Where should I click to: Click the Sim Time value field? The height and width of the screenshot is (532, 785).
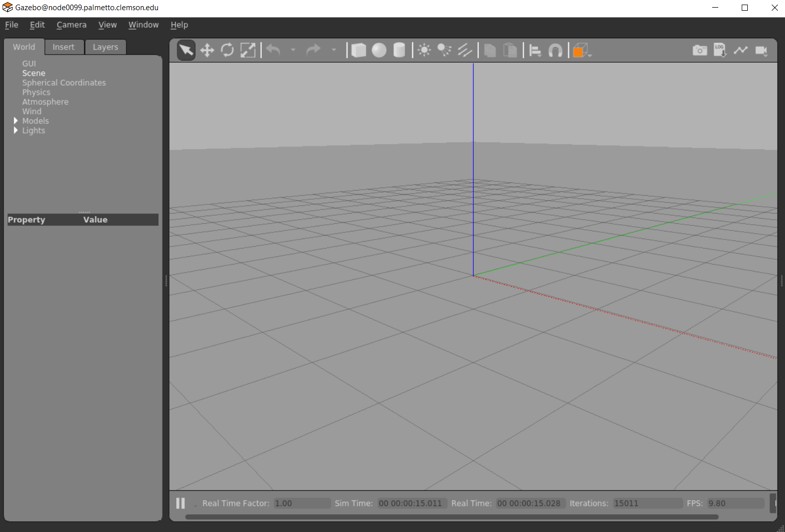coord(412,503)
